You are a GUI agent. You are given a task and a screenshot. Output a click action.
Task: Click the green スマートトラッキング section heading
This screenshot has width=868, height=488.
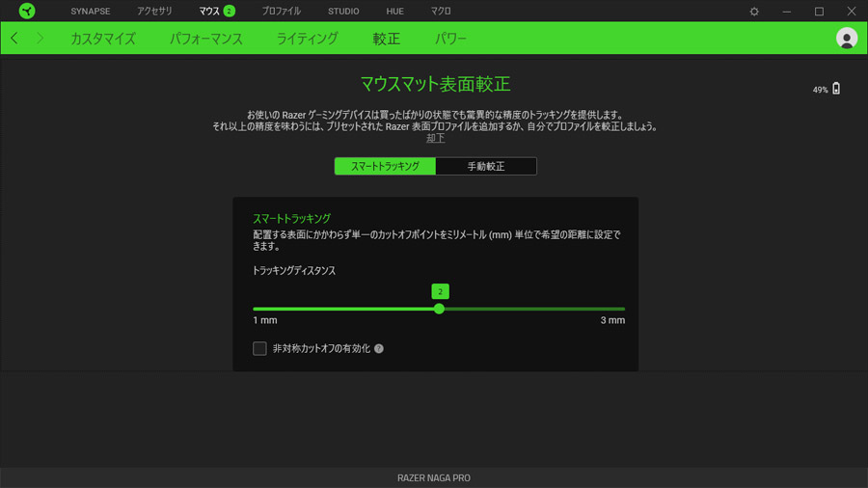click(x=291, y=219)
